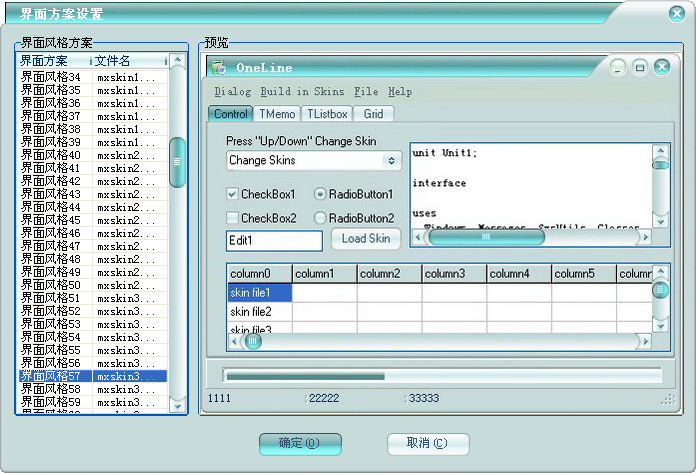
Task: Enable CheckBox2
Action: 233,218
